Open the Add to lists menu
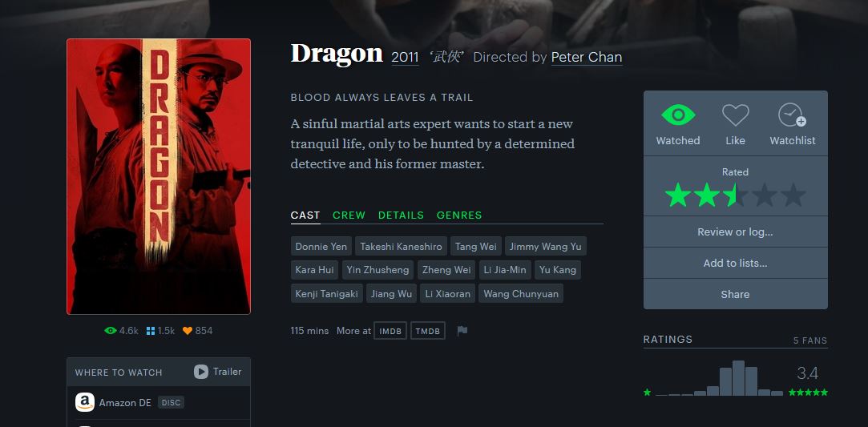Viewport: 868px width, 427px height. click(735, 264)
